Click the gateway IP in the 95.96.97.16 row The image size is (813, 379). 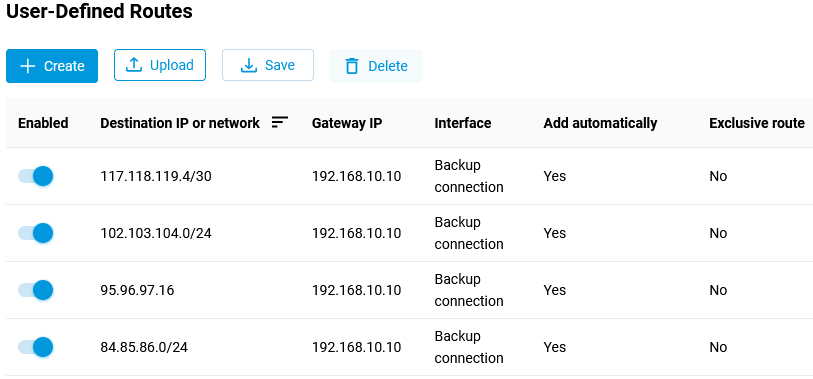click(x=357, y=290)
